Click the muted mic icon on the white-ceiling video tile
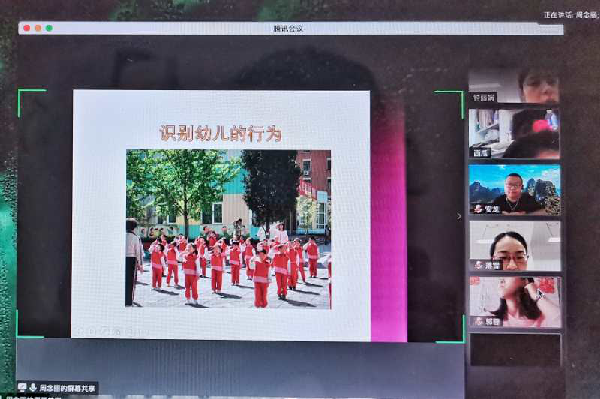This screenshot has height=399, width=600. [478, 265]
